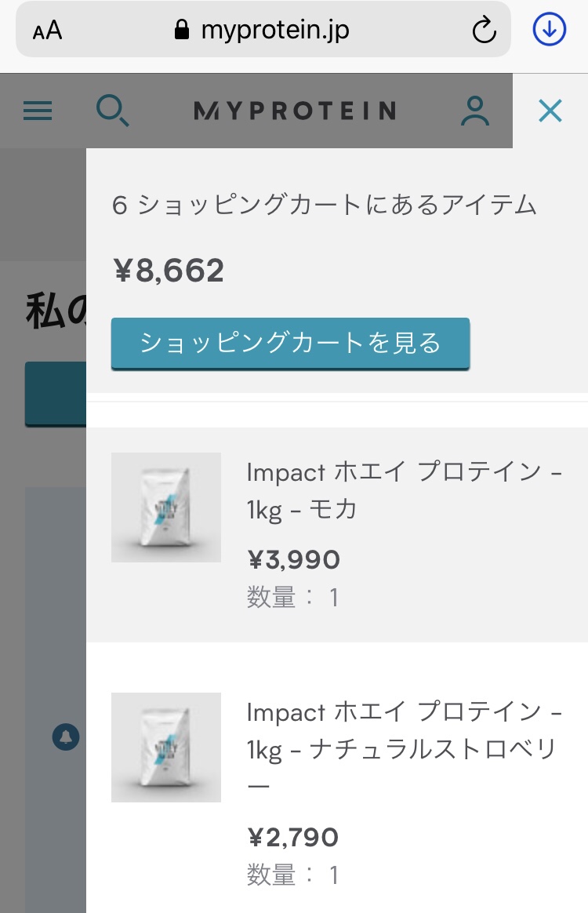Tap the Safari reload icon

pos(485,31)
